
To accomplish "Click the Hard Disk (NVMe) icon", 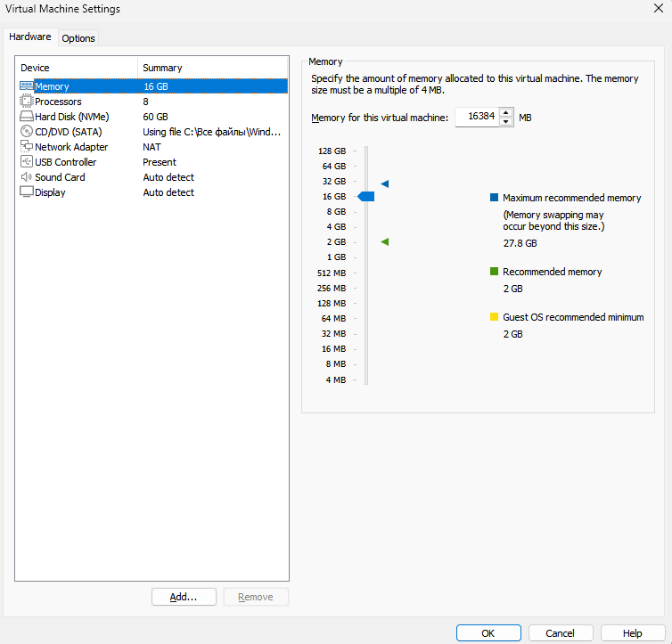I will coord(26,117).
